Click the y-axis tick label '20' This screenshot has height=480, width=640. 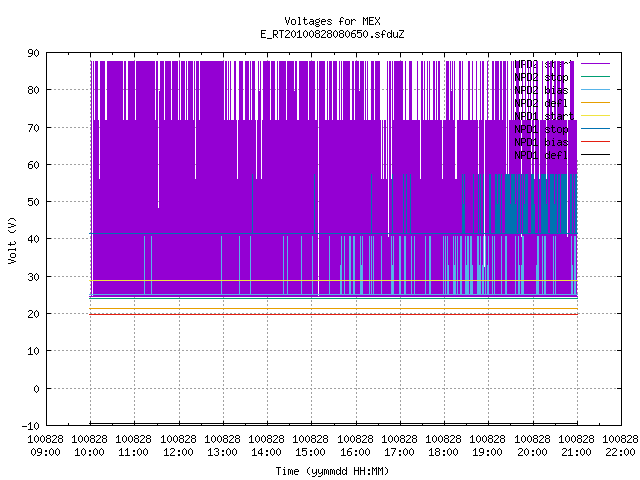coord(33,314)
